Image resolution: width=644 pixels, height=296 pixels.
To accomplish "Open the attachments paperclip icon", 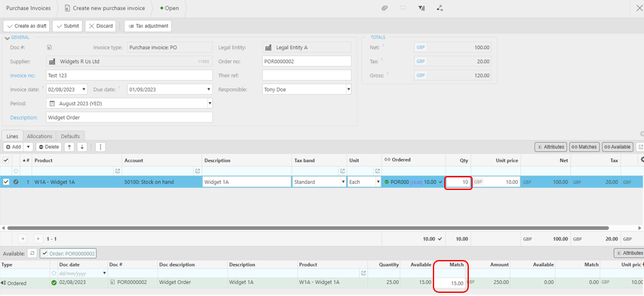I will (x=384, y=8).
